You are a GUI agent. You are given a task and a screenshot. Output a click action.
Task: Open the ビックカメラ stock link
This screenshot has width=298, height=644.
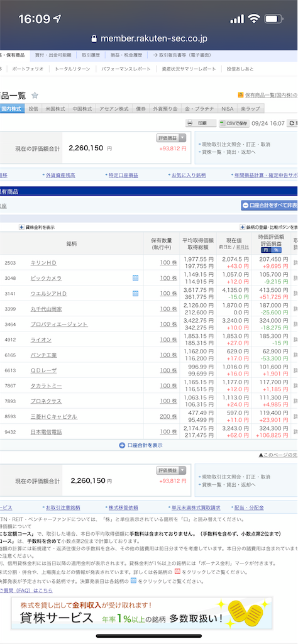[x=46, y=278]
